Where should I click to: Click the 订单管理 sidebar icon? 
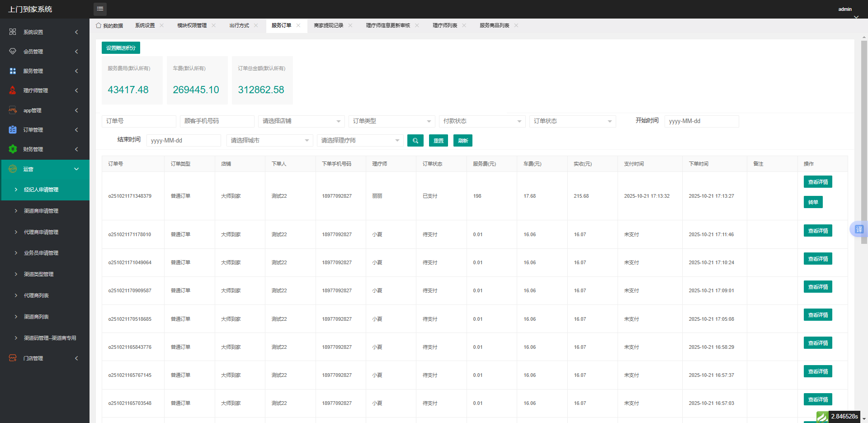click(x=13, y=130)
